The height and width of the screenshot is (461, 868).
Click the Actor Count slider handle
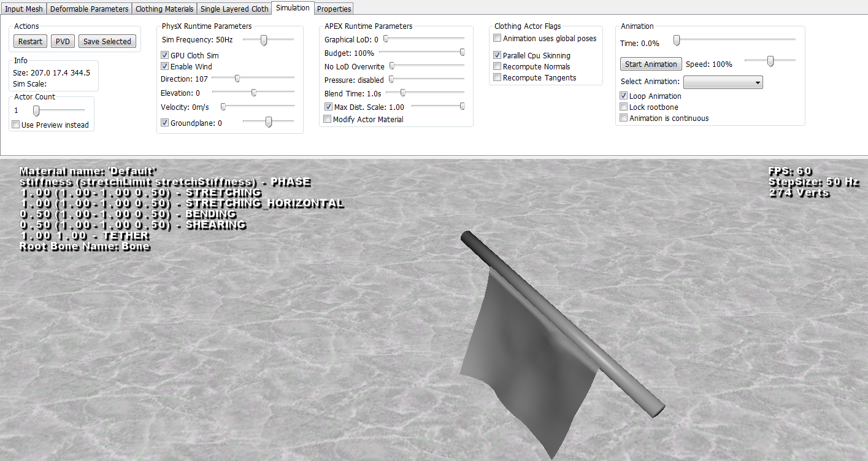[35, 110]
